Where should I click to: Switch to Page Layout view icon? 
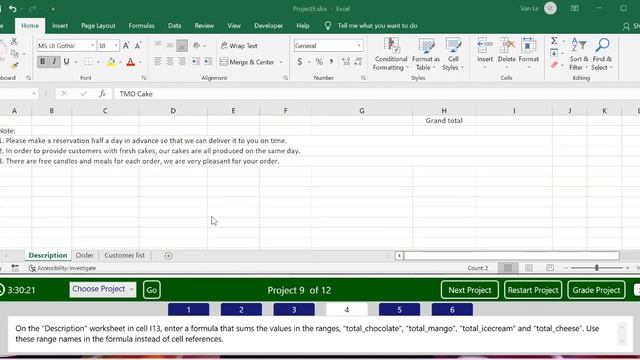pyautogui.click(x=529, y=268)
